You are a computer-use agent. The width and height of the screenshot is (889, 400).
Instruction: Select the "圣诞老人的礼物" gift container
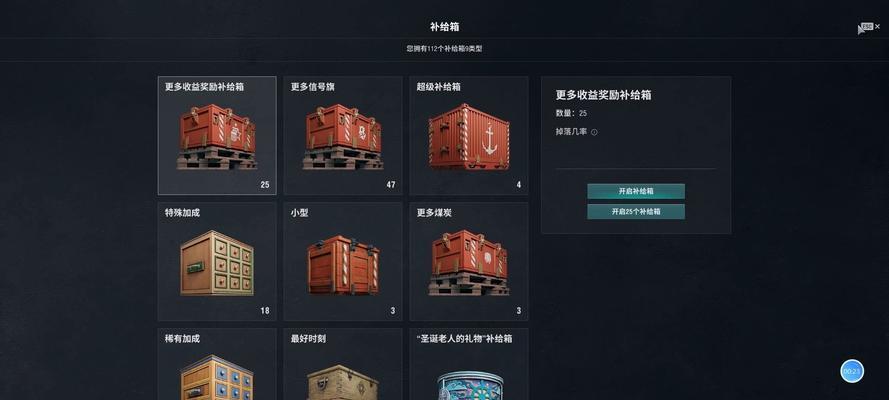(469, 385)
